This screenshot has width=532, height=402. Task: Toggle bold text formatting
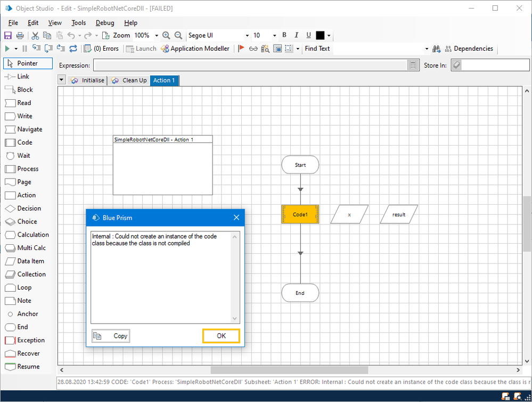click(x=284, y=35)
